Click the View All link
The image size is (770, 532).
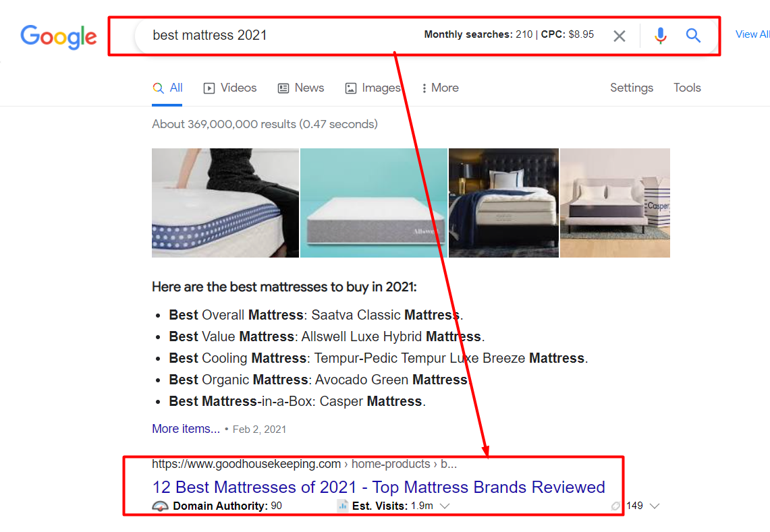(752, 34)
